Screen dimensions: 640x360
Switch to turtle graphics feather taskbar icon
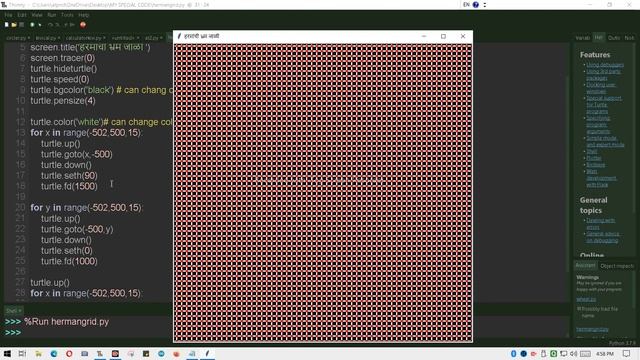207,354
